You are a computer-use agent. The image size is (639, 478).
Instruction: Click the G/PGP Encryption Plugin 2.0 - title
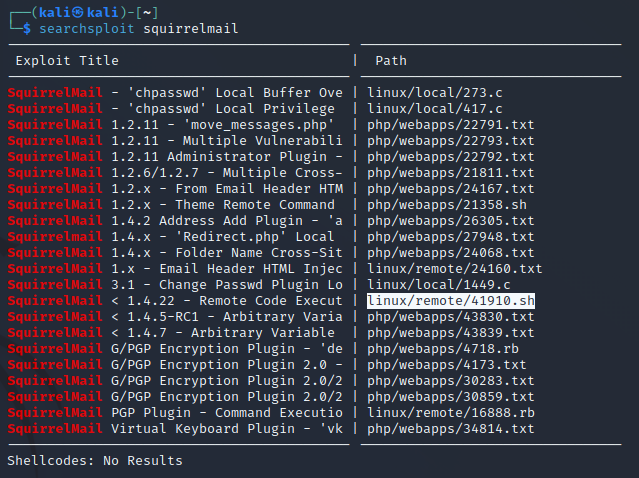click(175, 365)
